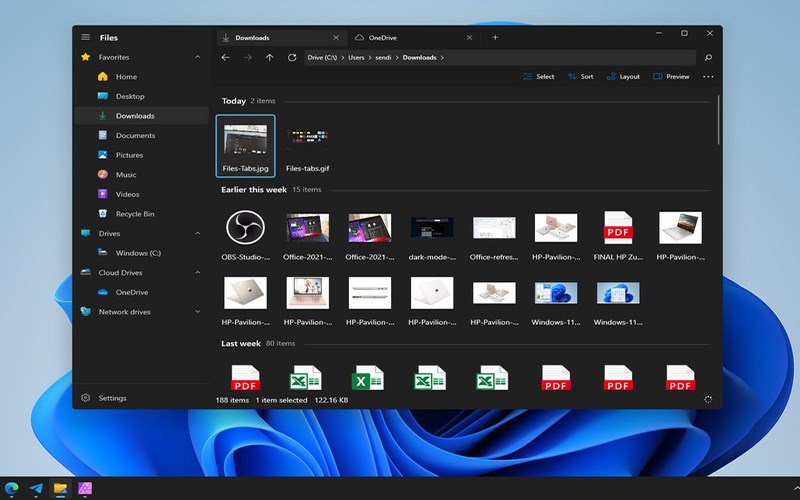Click the Earlier this week group header
This screenshot has height=500, width=800.
[254, 189]
